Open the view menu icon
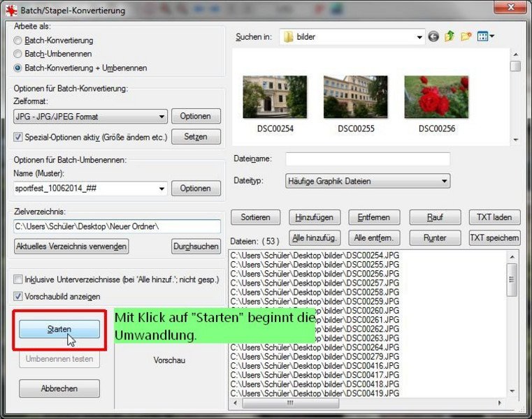This screenshot has width=532, height=419. [x=485, y=36]
